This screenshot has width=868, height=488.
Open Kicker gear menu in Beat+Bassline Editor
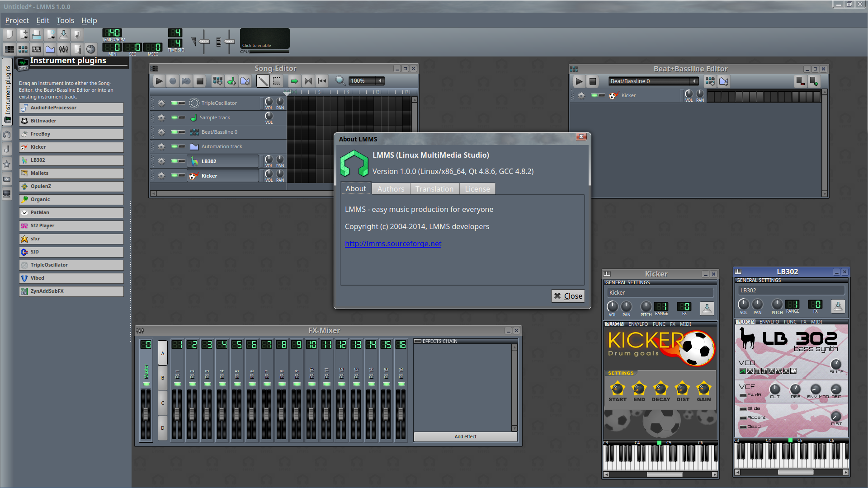(581, 95)
